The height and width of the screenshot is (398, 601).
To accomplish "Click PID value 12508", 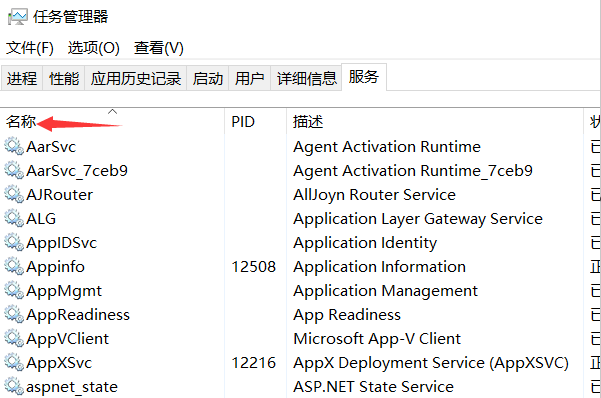I will tap(254, 267).
